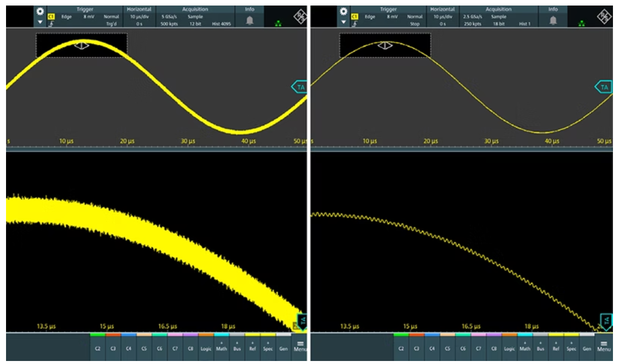
Task: Click Rohde & Schwarz logo in right window
Action: pyautogui.click(x=604, y=17)
